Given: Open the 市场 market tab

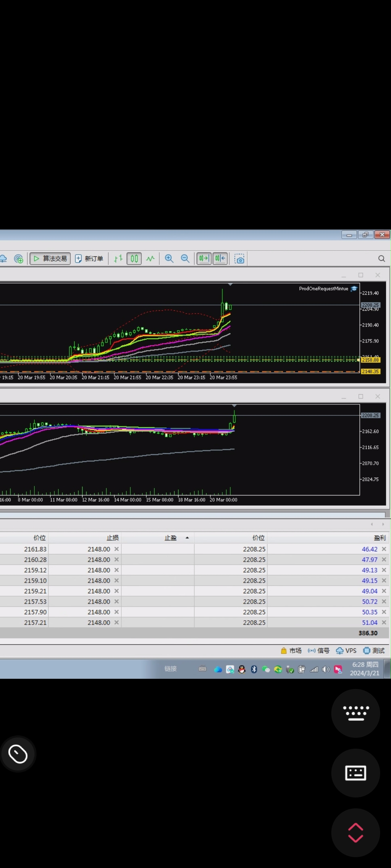Looking at the screenshot, I should click(x=291, y=651).
